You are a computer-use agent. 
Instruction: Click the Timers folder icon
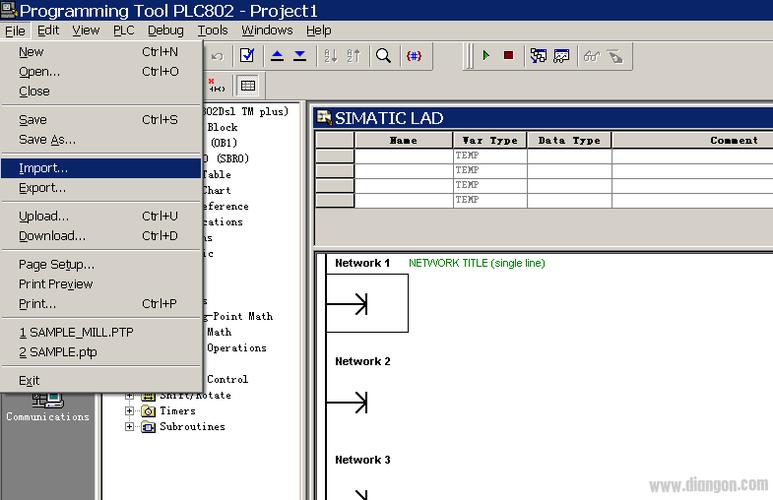tap(148, 411)
